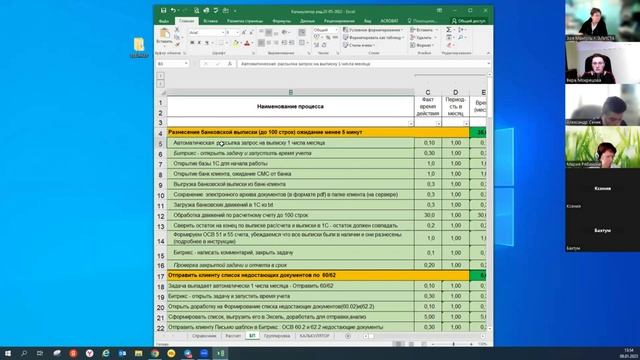Switch to sheet tab 'Группировка'
Screen dimensions: 640x360
[277, 336]
